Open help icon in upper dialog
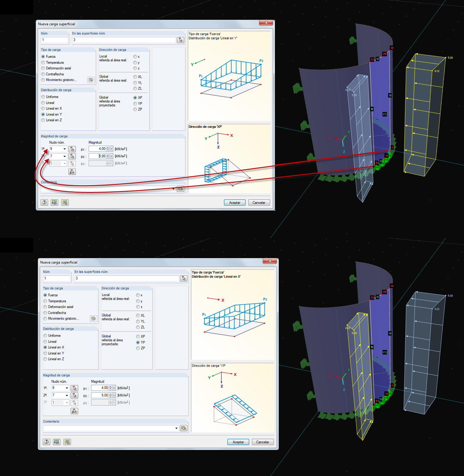 [44, 202]
